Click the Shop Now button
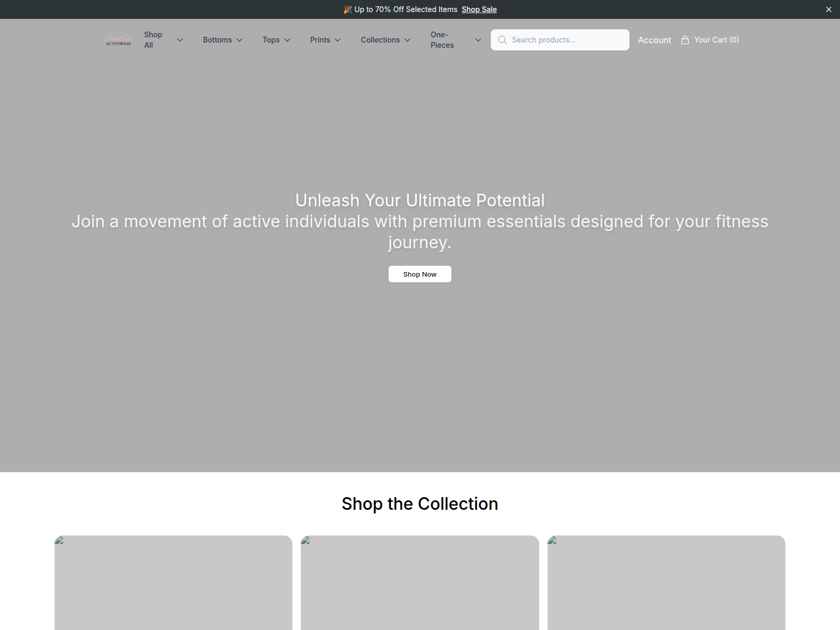The image size is (840, 630). point(420,274)
